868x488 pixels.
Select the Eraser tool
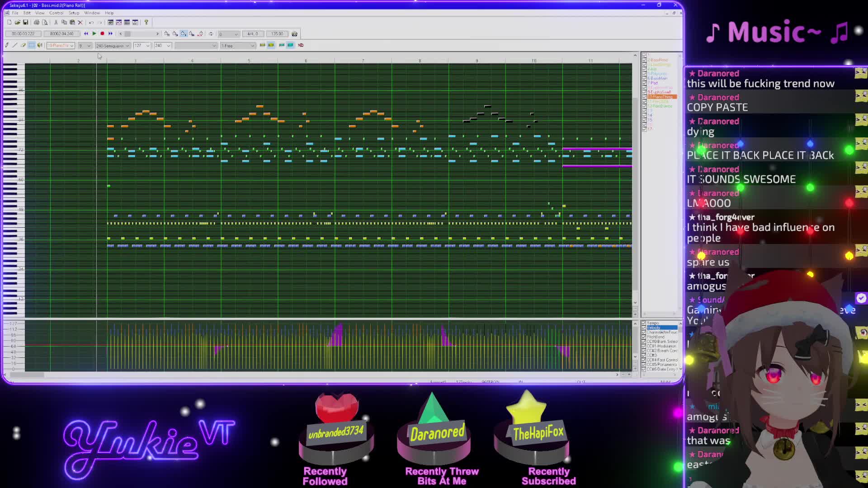pos(23,45)
